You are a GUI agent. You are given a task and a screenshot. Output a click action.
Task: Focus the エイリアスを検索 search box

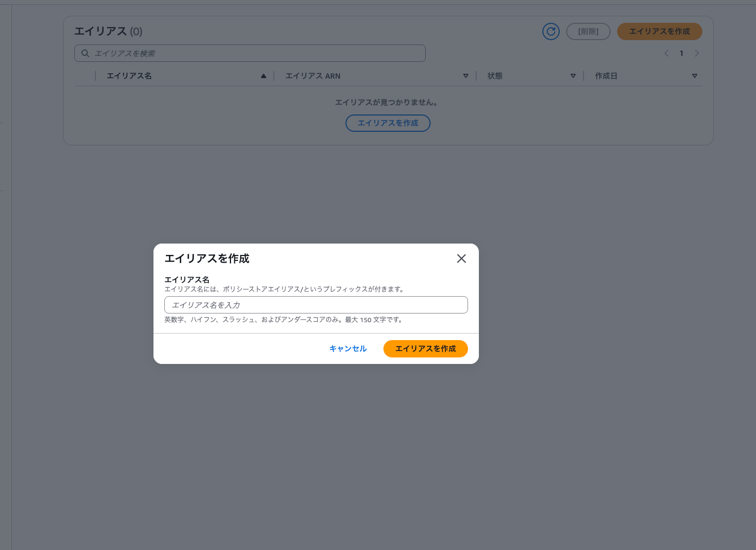point(250,53)
